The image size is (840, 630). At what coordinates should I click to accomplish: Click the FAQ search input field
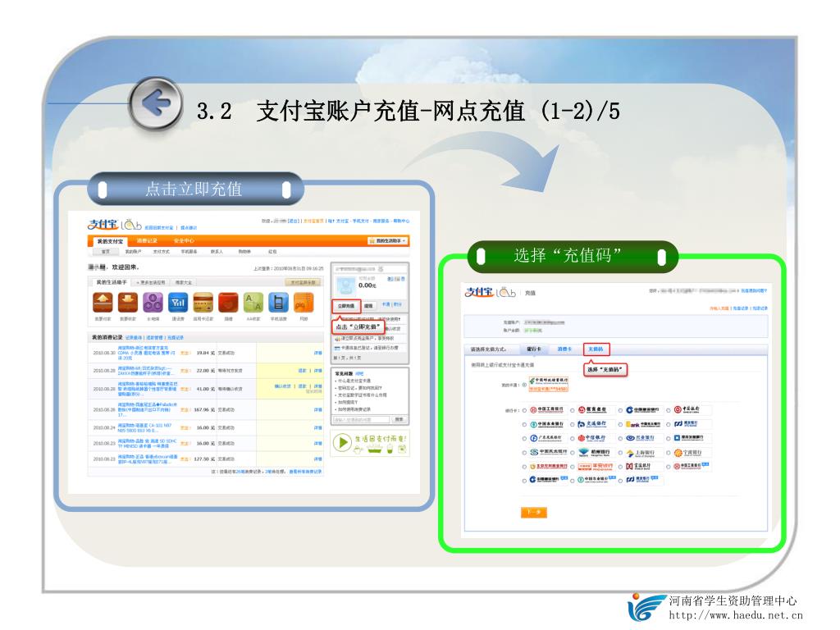tap(362, 419)
